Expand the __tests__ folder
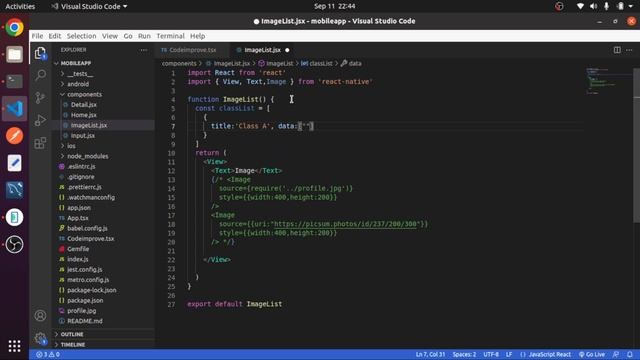Viewport: 640px width, 360px height. (80, 73)
